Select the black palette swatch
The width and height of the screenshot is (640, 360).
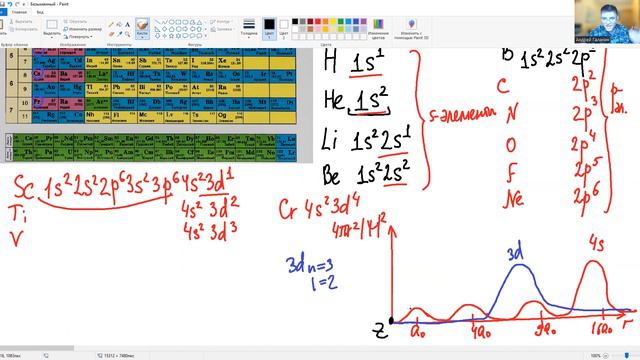(295, 22)
